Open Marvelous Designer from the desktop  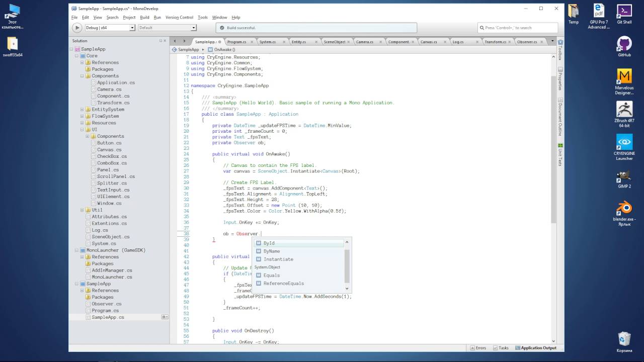624,82
